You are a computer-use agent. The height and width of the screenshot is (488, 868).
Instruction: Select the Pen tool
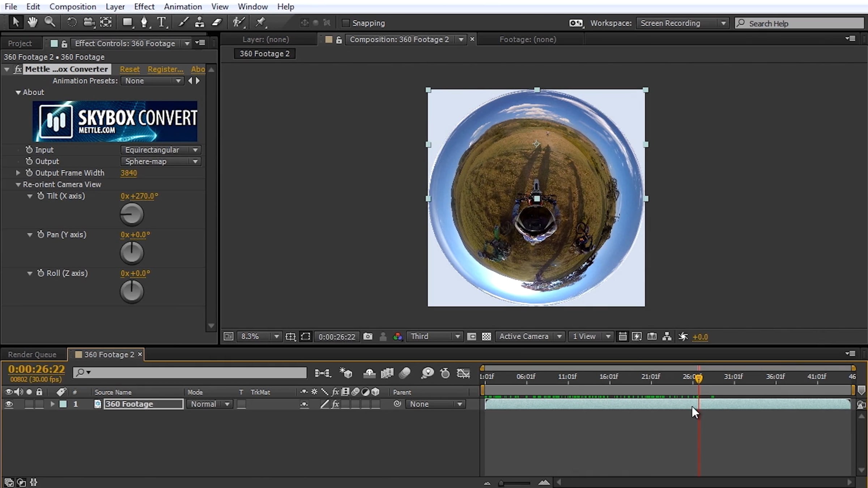pyautogui.click(x=144, y=22)
